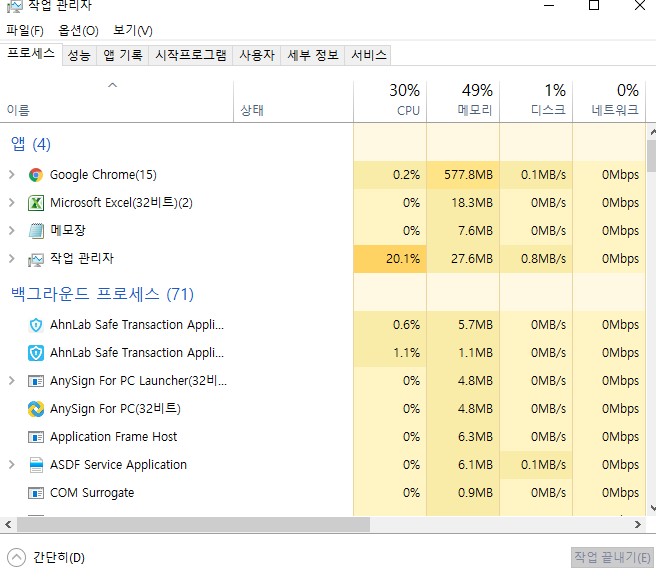Expand the 메모장 process row
656x577 pixels.
12,231
